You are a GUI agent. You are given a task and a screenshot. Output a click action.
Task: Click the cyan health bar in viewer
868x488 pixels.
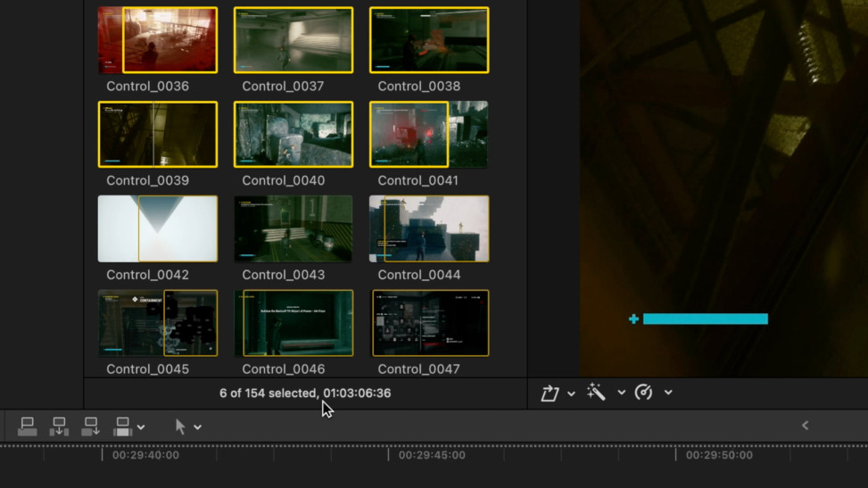(706, 319)
